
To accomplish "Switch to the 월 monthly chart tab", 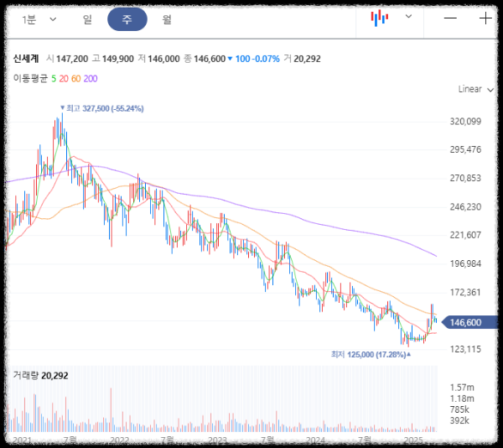I will click(167, 19).
